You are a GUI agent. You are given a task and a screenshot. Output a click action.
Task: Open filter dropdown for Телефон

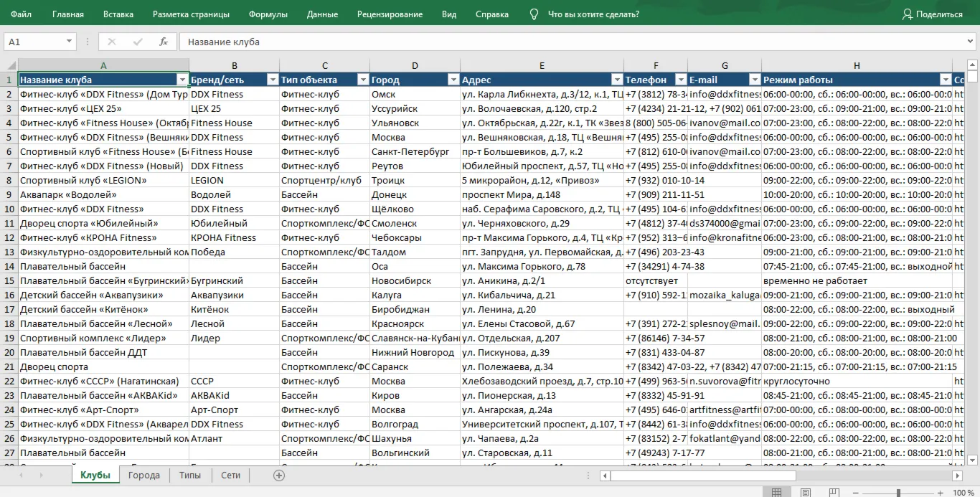pos(680,80)
